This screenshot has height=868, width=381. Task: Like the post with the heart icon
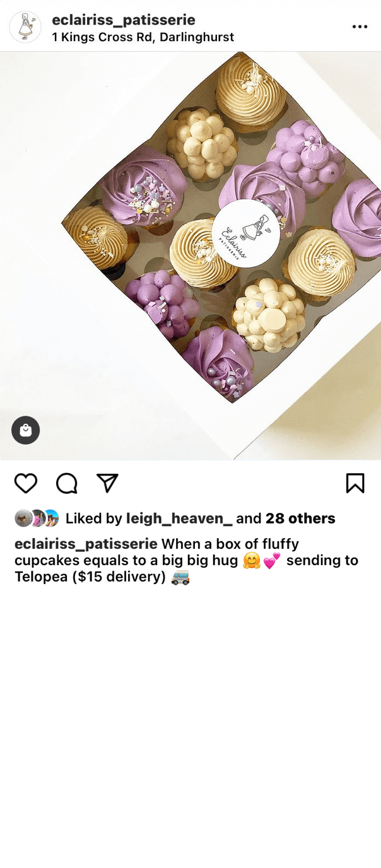point(26,483)
